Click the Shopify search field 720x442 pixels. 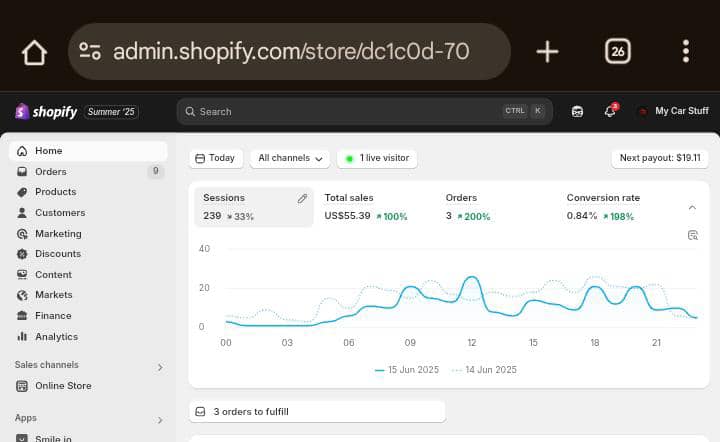pyautogui.click(x=350, y=112)
